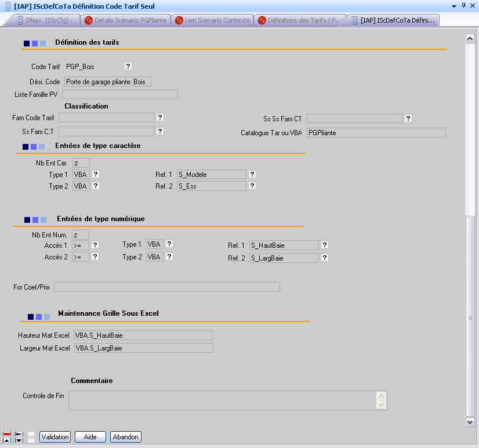
Task: Open help for Accès 1 operator
Action: [95, 245]
